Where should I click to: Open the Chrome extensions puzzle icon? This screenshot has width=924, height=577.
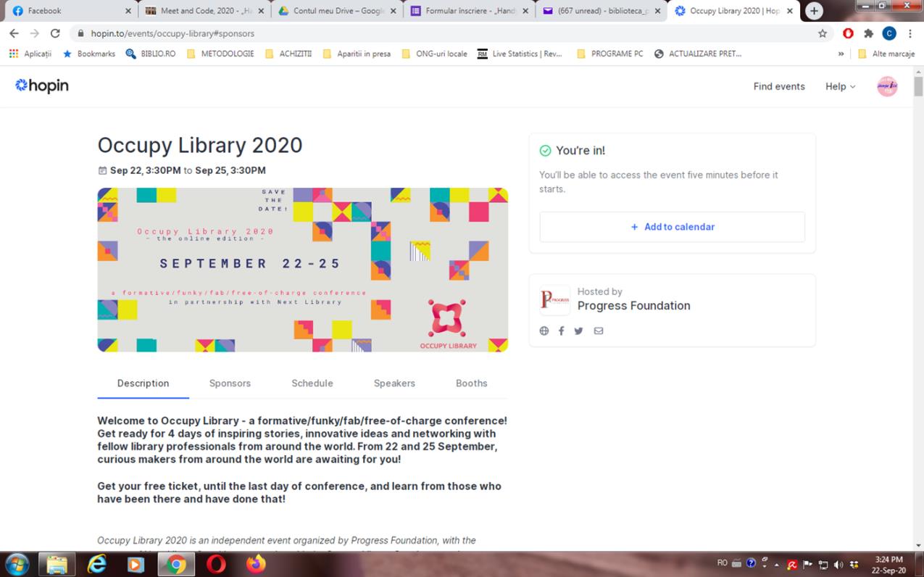pyautogui.click(x=868, y=33)
